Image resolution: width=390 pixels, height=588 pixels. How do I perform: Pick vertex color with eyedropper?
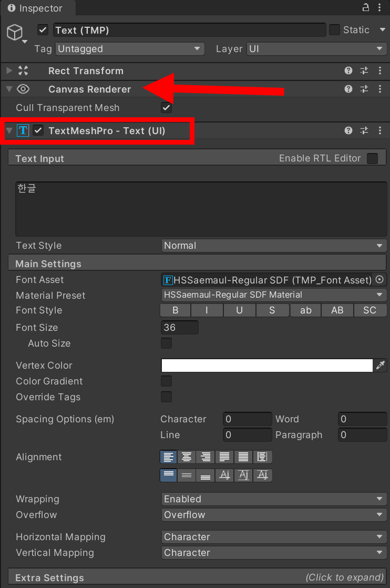click(380, 365)
